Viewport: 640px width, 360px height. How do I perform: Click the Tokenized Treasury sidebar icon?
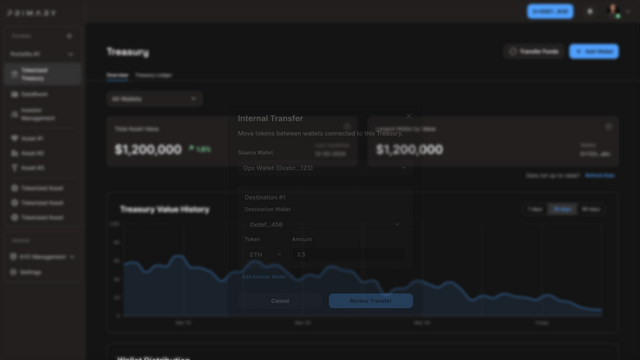[x=15, y=74]
